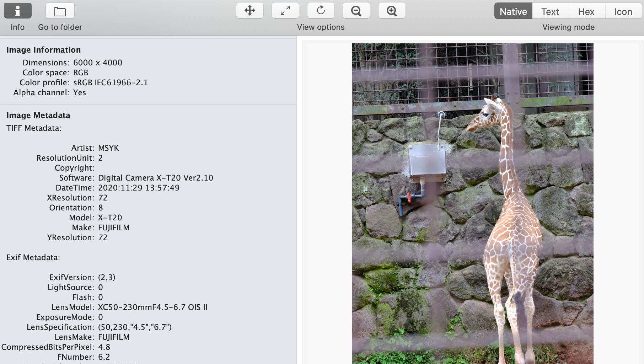This screenshot has height=364, width=644.
Task: Click the Flash value 0
Action: click(101, 297)
